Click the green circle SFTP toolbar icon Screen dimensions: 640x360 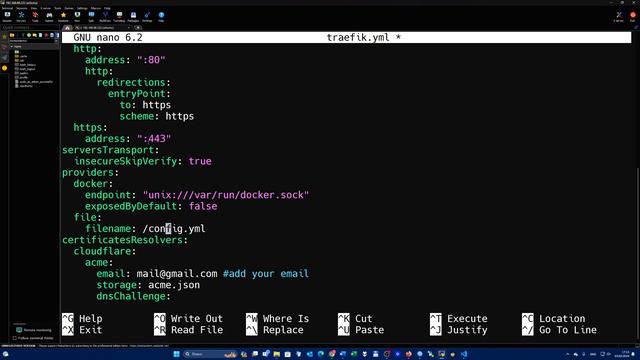coord(29,36)
